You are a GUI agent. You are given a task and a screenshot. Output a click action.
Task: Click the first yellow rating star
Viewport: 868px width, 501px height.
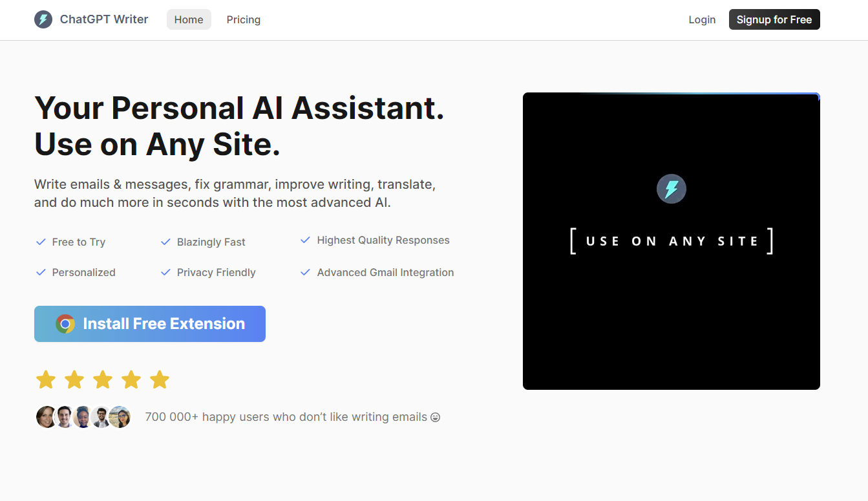tap(46, 379)
